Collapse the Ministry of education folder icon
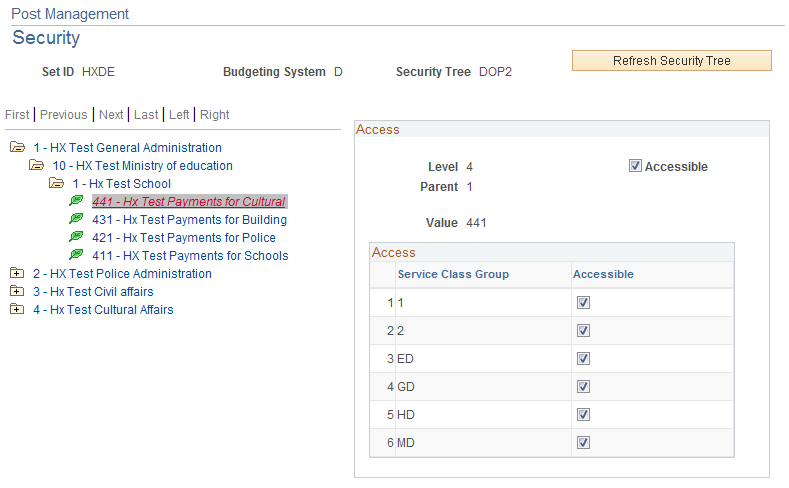The height and width of the screenshot is (488, 789). 36,165
